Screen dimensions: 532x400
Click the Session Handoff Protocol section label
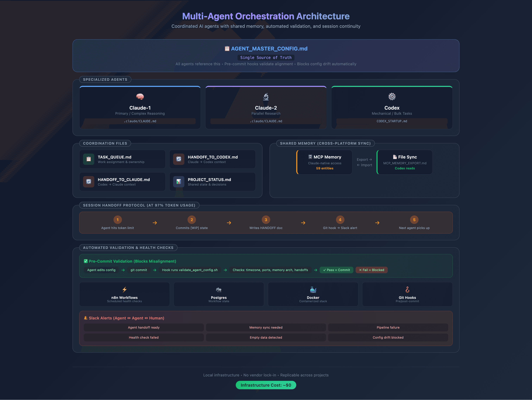(139, 205)
